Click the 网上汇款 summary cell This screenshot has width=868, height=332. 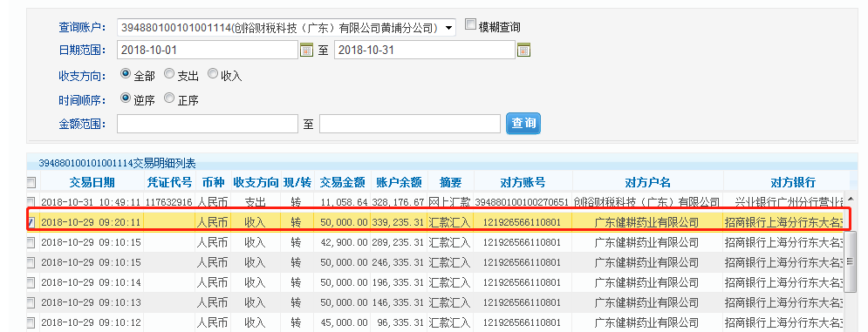450,202
